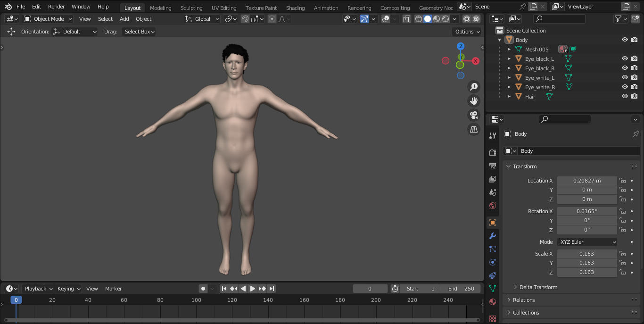This screenshot has height=324, width=644.
Task: Toggle X-ray mode in viewport header
Action: pyautogui.click(x=406, y=19)
